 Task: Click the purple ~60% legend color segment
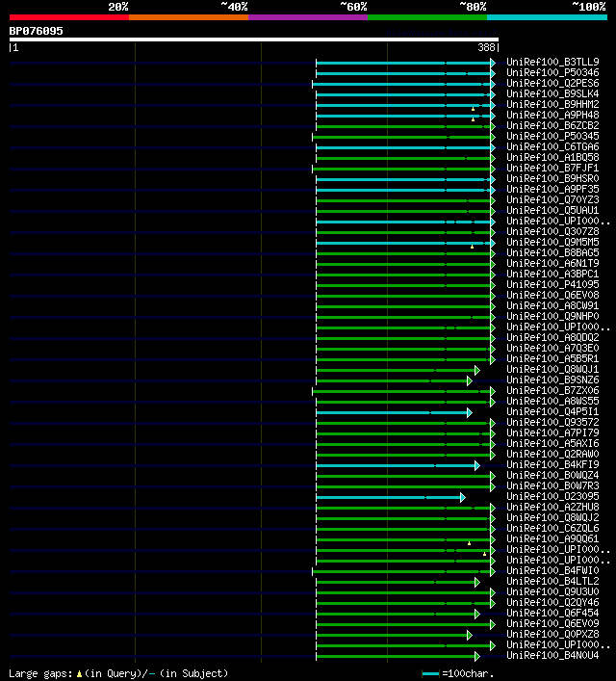308,17
